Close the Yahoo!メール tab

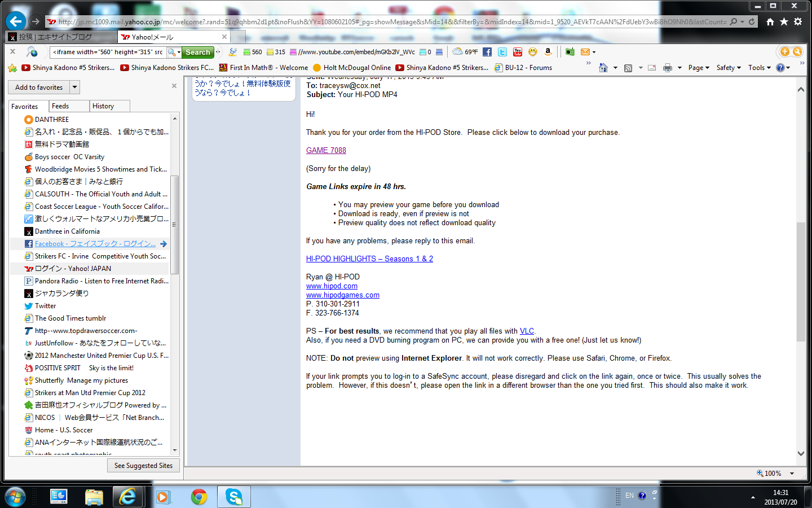pos(224,37)
